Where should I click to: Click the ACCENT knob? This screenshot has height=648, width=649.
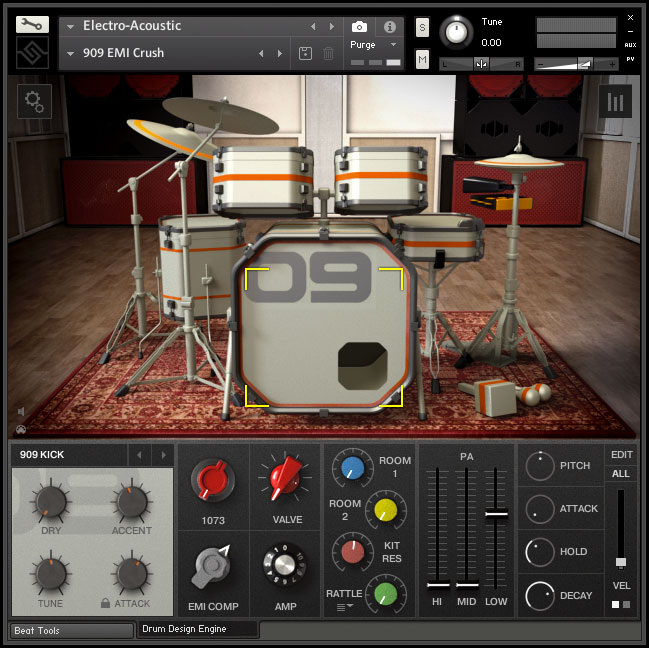132,501
